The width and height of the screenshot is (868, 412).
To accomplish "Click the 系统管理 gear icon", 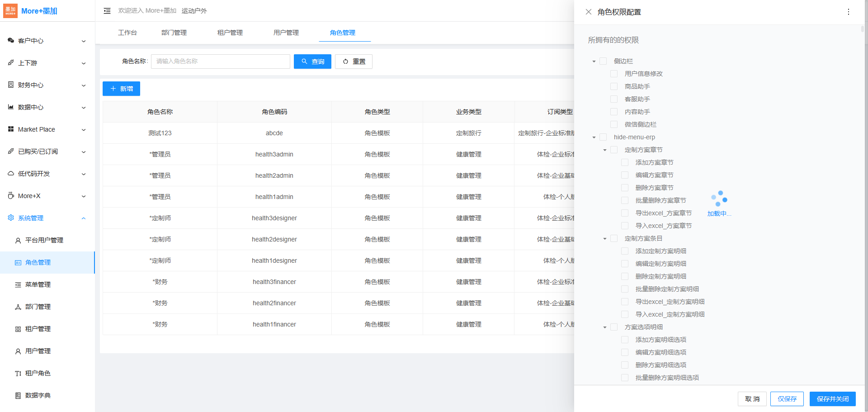I will click(x=11, y=218).
